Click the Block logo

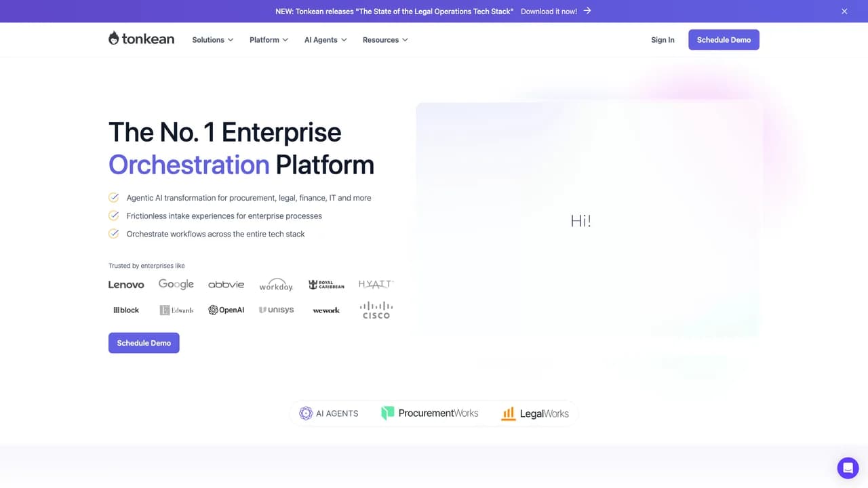click(x=126, y=310)
